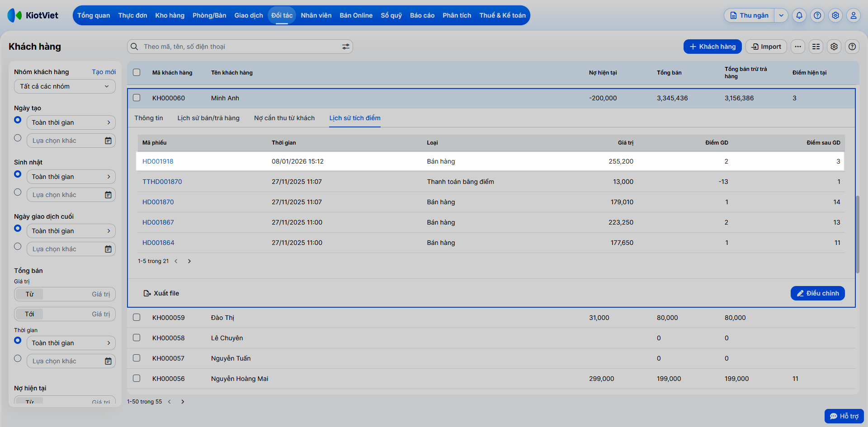The width and height of the screenshot is (868, 427).
Task: Open the Hỗ trợ support chat
Action: point(844,416)
